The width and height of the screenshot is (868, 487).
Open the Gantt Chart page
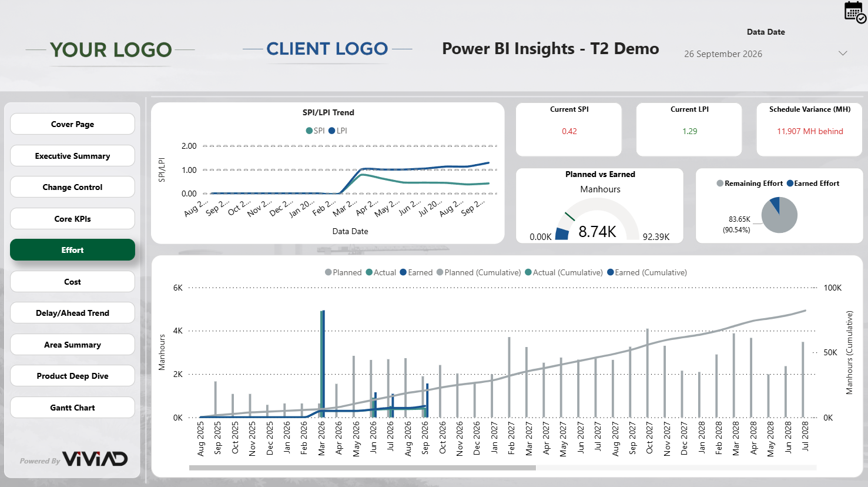[72, 408]
